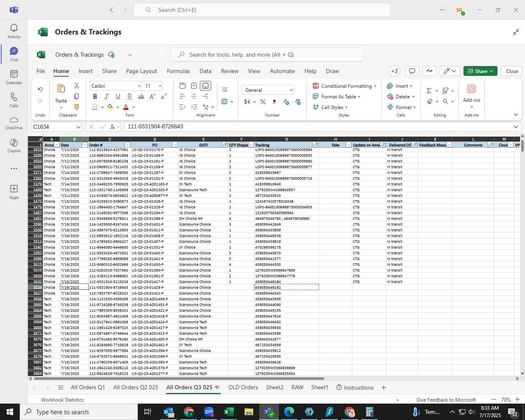Click Merge and Center icon
525x420 pixels.
(x=224, y=101)
